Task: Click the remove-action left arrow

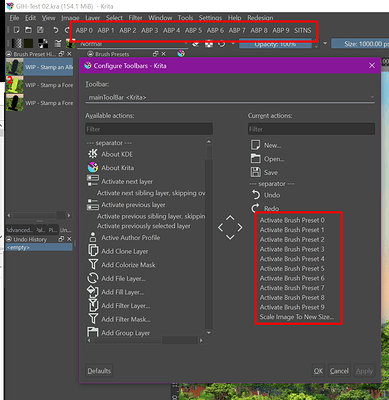Action: (x=220, y=227)
